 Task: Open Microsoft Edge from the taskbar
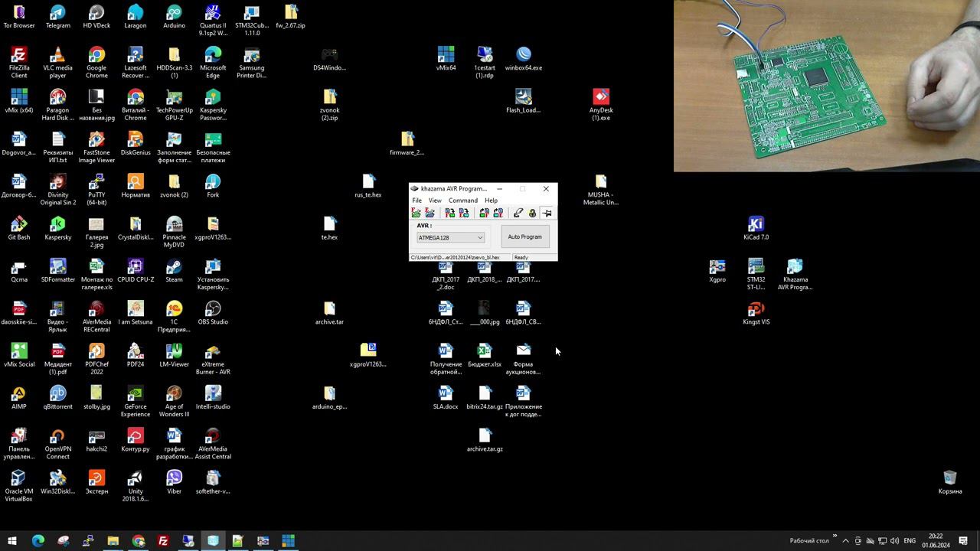[x=38, y=541]
